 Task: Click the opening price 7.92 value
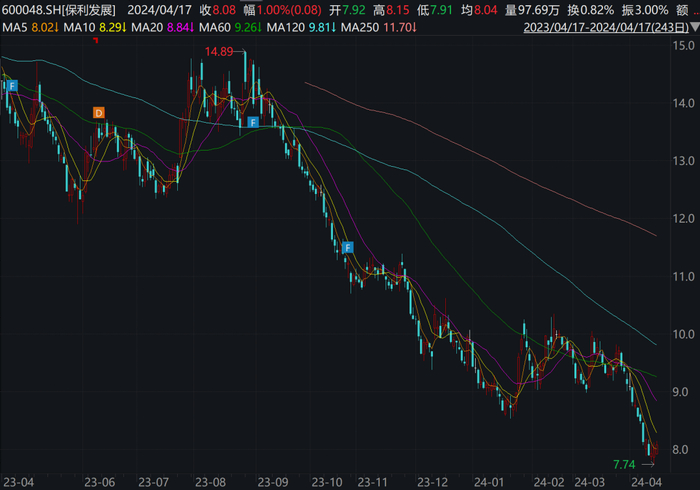point(354,10)
